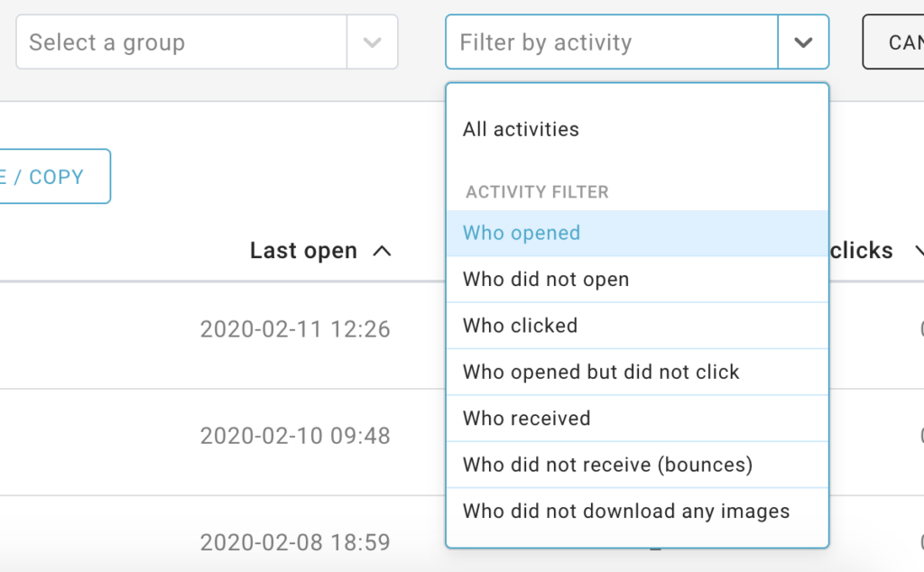
Task: Sort by the clicks column header
Action: click(861, 251)
